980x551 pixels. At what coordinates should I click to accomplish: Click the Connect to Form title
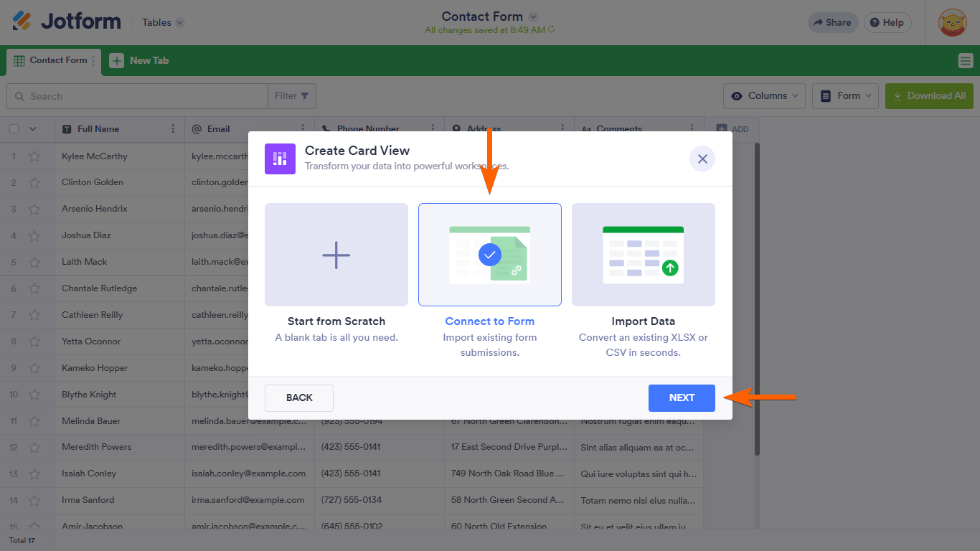coord(490,321)
